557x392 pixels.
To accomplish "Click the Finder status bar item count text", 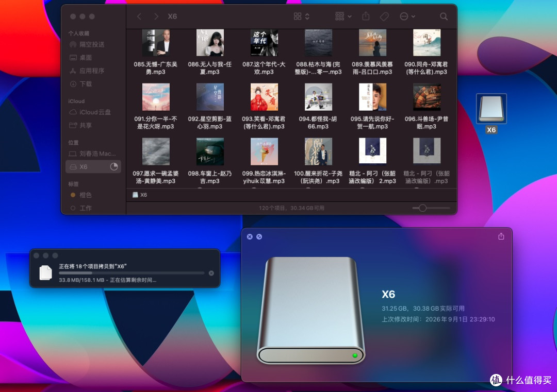I will coord(291,208).
